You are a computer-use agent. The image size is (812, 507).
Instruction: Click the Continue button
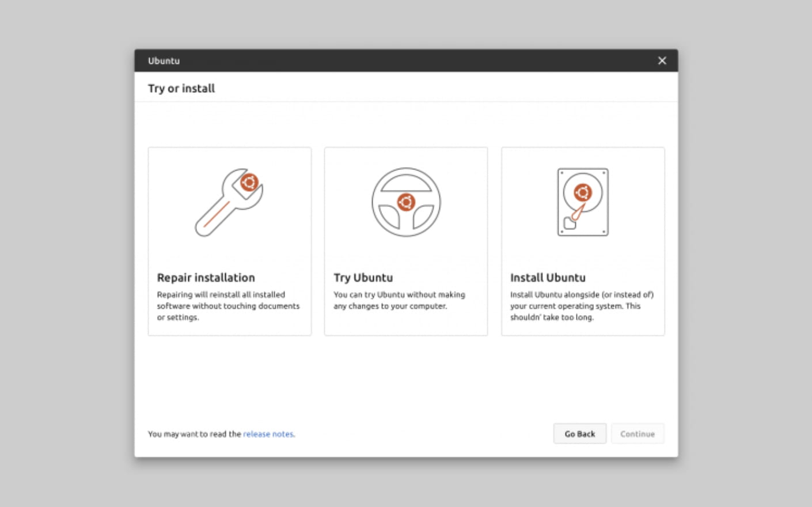[x=638, y=434]
